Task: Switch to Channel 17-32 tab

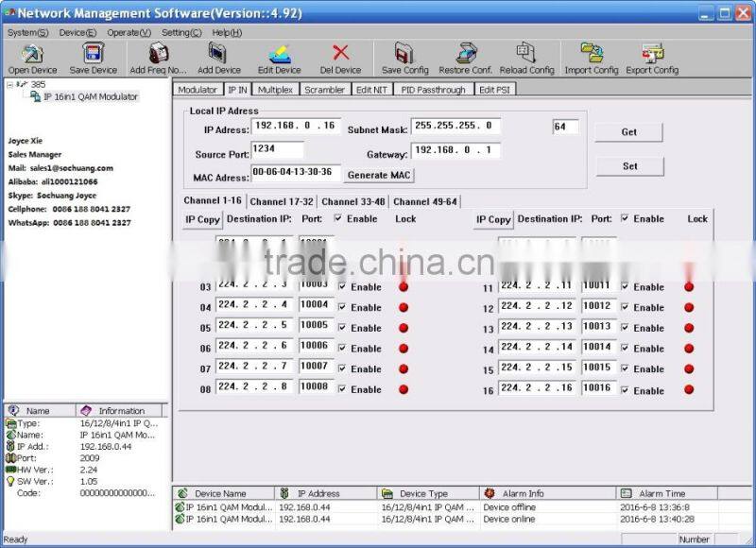Action: (282, 202)
